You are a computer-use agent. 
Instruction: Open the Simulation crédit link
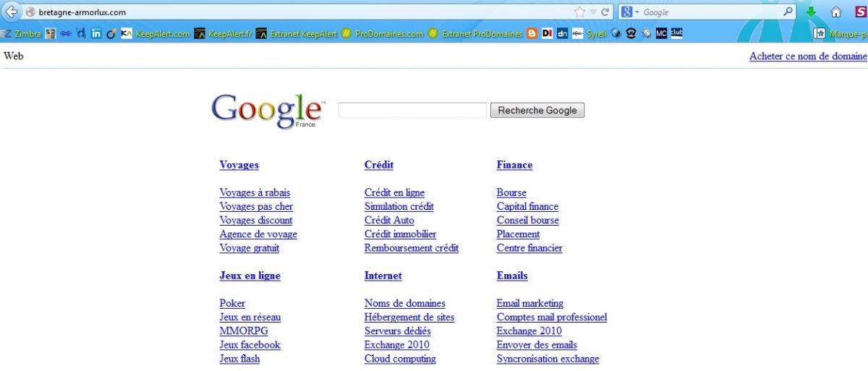pos(399,206)
